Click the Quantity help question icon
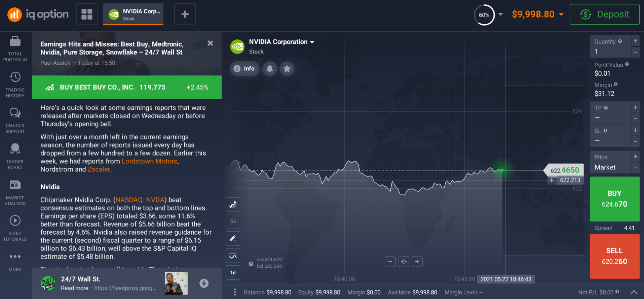Screen dimensions: 644x299 (x=620, y=41)
